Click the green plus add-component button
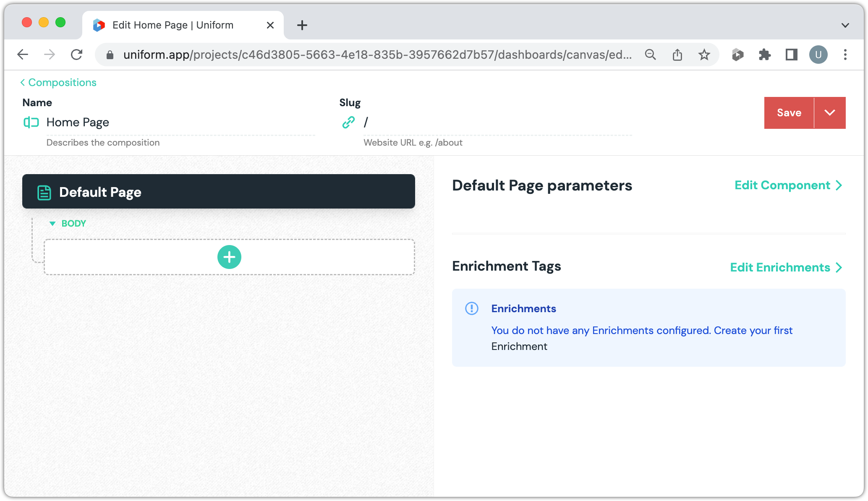The height and width of the screenshot is (501, 868). [229, 257]
